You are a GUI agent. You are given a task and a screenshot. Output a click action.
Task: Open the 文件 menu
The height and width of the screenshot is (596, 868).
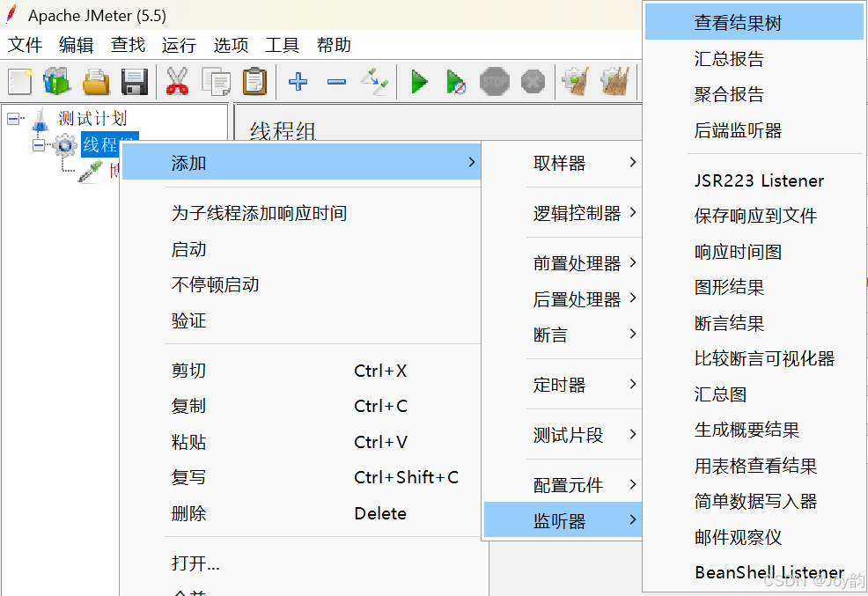(25, 45)
